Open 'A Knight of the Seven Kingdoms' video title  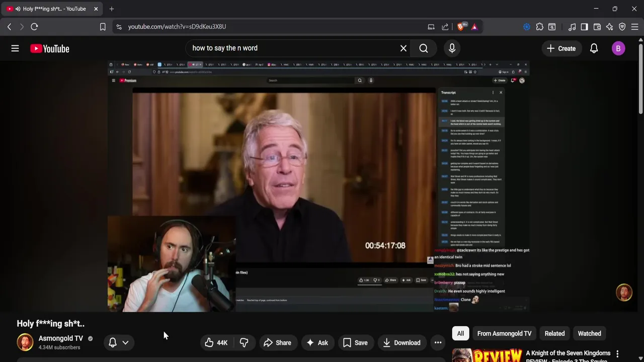pos(568,356)
